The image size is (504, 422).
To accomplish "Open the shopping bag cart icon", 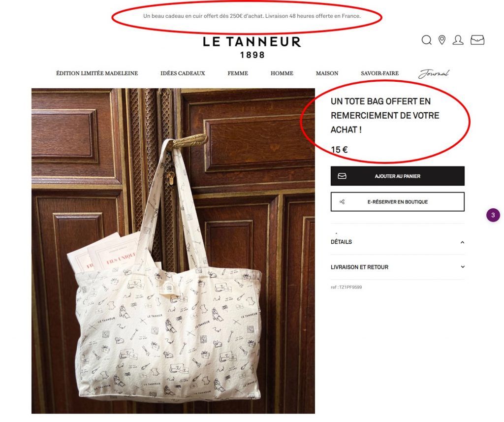I will click(477, 40).
